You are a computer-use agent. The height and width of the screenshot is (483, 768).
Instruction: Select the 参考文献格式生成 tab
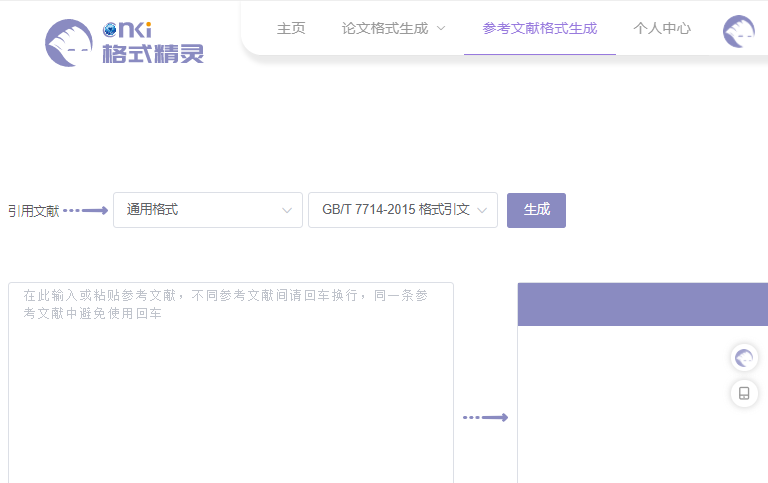point(539,28)
